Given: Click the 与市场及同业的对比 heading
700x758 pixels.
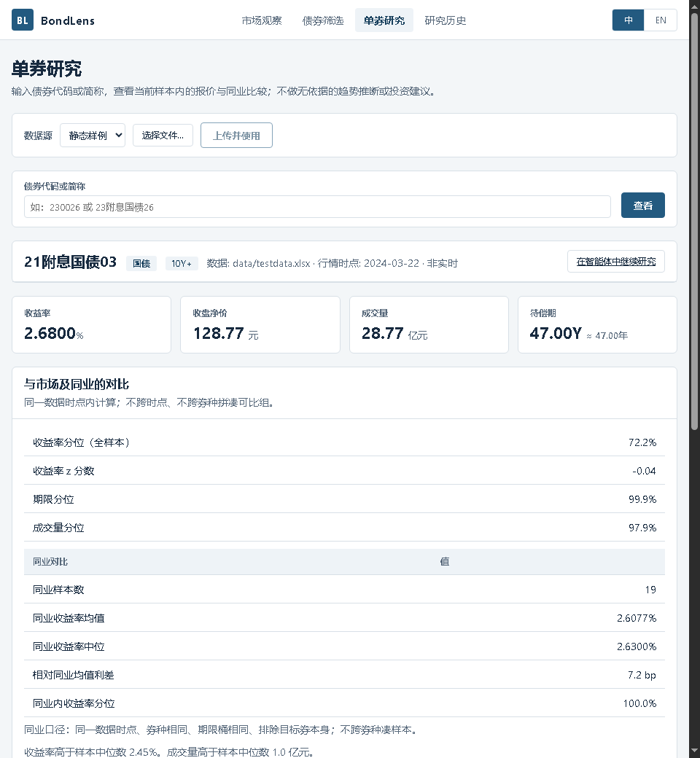Looking at the screenshot, I should [x=77, y=384].
